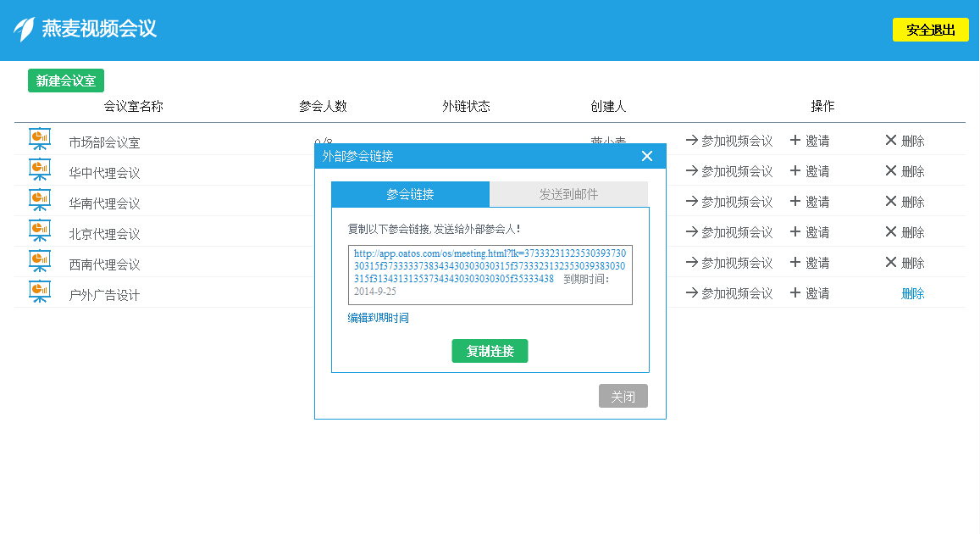Switch to the 发送到邮件 tab

click(568, 194)
